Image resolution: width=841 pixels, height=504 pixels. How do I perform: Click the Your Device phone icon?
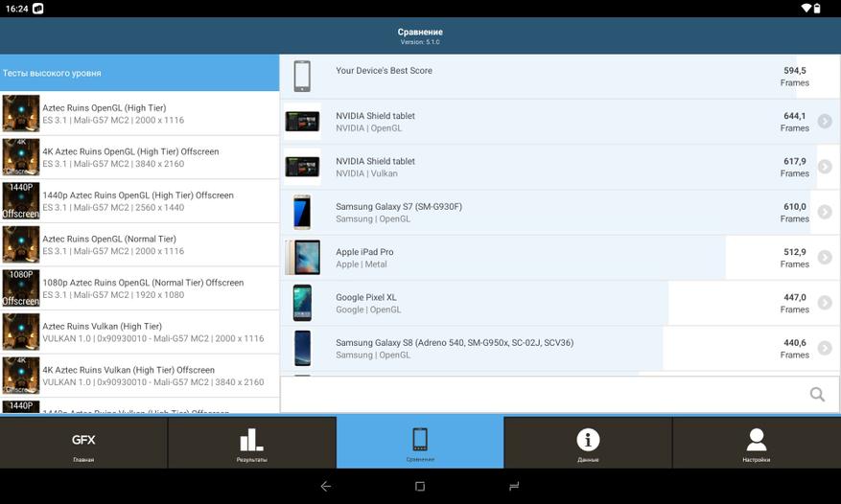click(302, 76)
